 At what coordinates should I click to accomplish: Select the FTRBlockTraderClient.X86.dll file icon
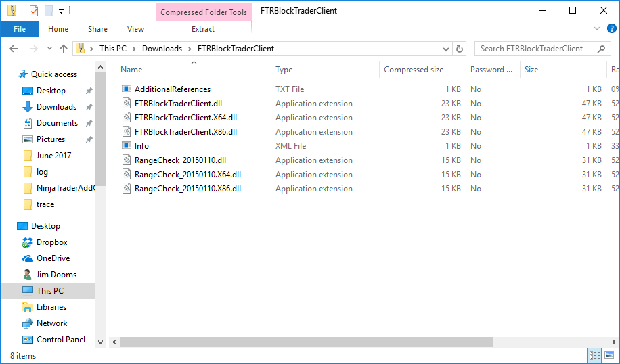127,132
